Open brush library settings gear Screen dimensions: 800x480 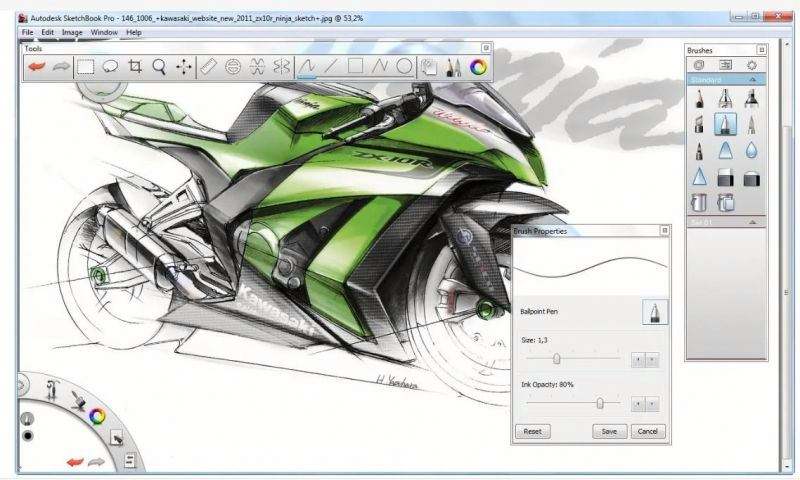(751, 64)
